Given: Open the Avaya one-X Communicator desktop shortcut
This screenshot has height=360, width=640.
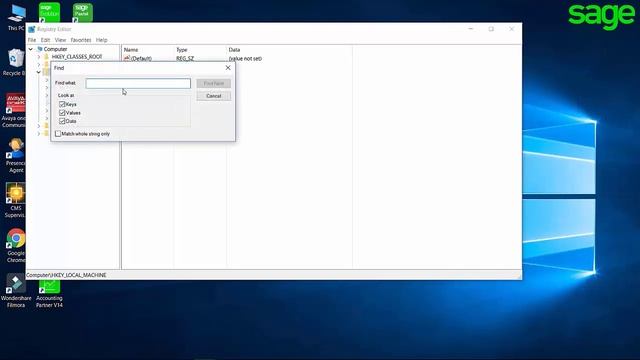Looking at the screenshot, I should [x=16, y=109].
